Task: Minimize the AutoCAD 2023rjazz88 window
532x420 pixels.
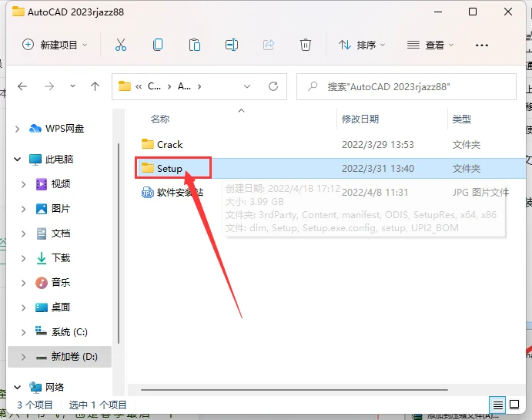Action: 438,12
